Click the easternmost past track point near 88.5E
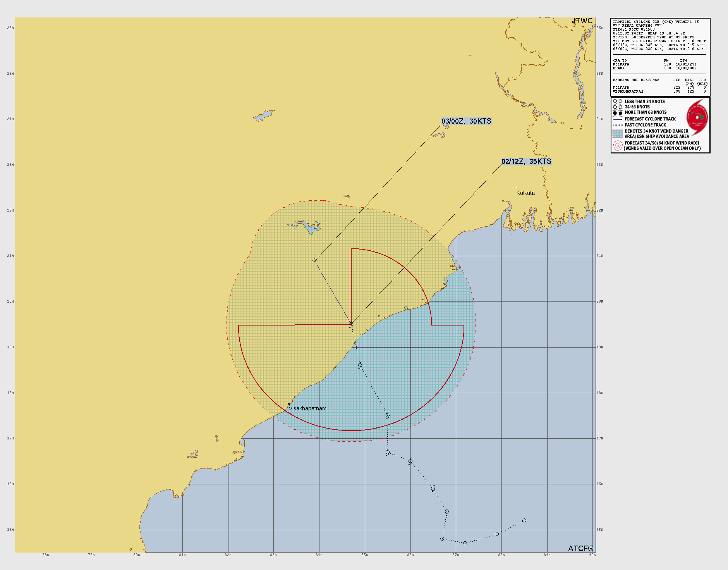This screenshot has width=728, height=570. [524, 520]
